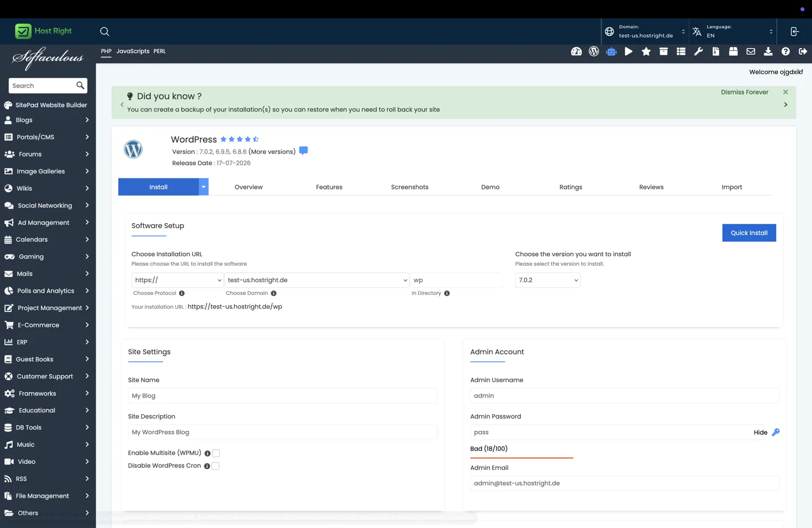Open the task list icon in toolbar
The width and height of the screenshot is (812, 528).
pos(681,51)
